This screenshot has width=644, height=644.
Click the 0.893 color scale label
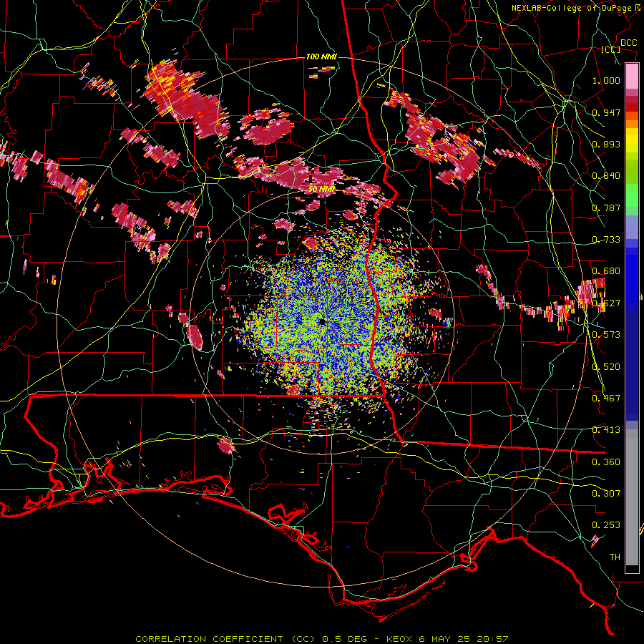[606, 144]
